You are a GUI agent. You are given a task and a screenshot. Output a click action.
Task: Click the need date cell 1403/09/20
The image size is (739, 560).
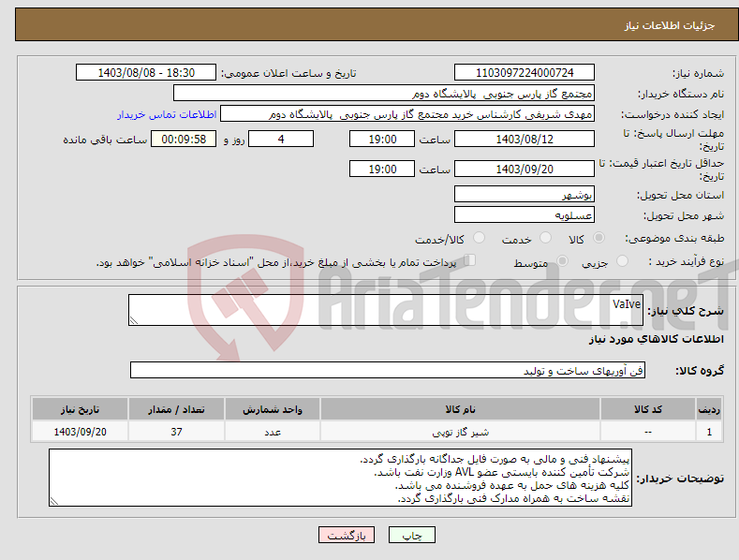81,432
